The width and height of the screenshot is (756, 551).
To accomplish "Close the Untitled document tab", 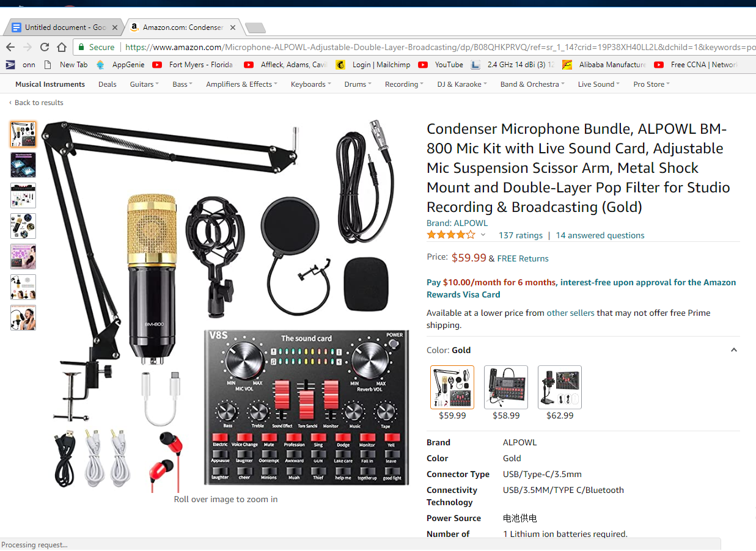I will pos(115,27).
